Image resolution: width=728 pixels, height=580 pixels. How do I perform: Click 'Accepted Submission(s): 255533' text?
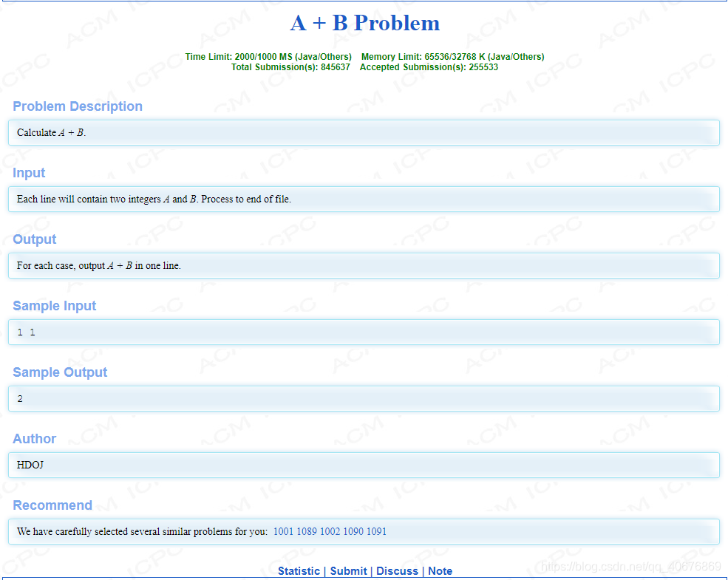coord(429,66)
